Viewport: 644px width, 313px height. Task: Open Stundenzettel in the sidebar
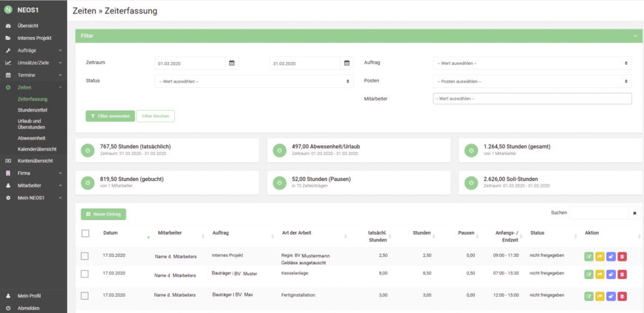(x=32, y=109)
